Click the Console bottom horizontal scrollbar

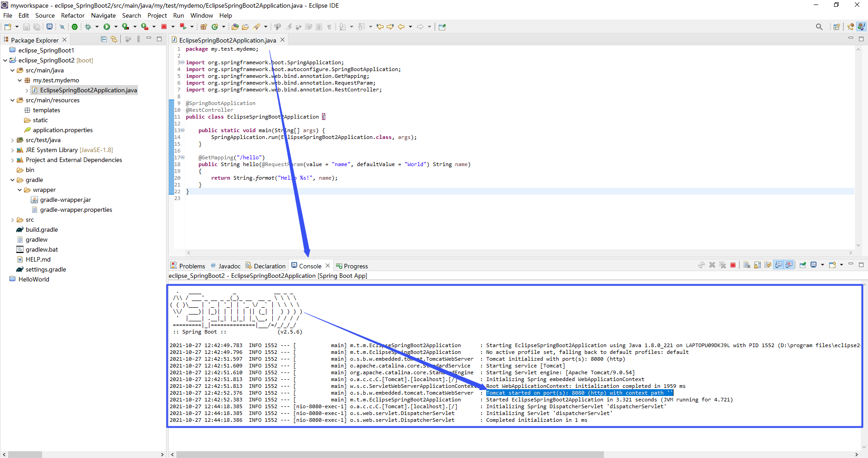390,454
